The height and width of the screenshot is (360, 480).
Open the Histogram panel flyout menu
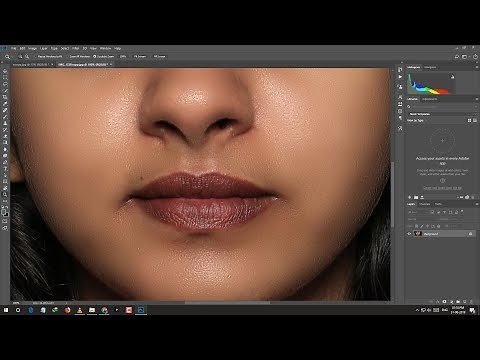point(477,67)
